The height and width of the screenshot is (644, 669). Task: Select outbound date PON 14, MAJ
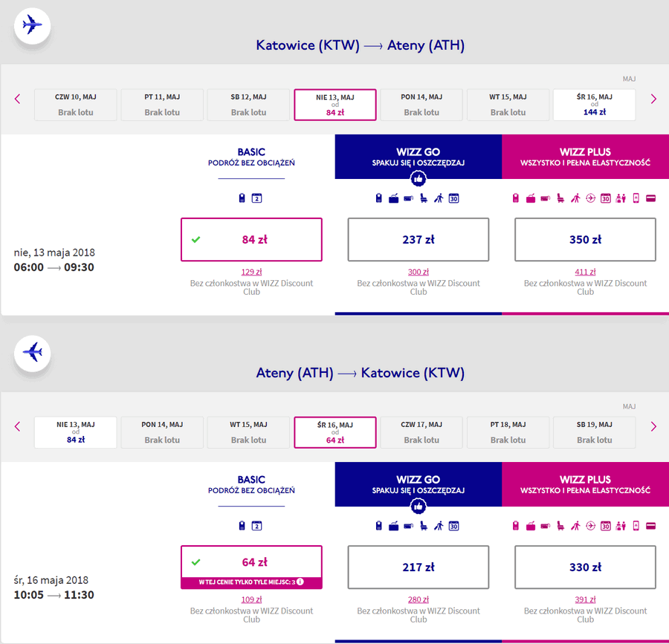pos(421,105)
